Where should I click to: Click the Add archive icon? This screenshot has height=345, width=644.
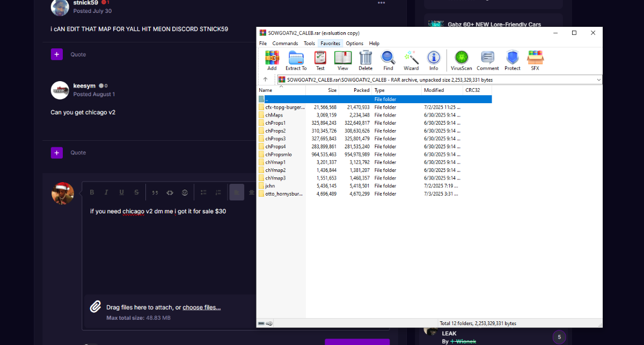pyautogui.click(x=272, y=60)
